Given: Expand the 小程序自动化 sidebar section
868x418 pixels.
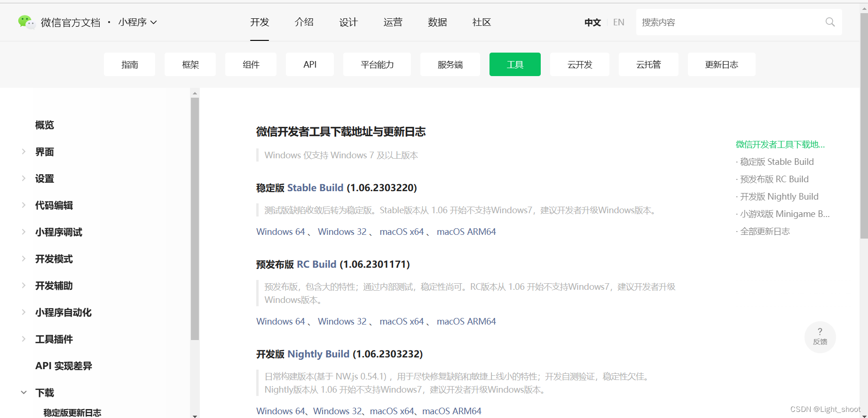Looking at the screenshot, I should tap(24, 312).
